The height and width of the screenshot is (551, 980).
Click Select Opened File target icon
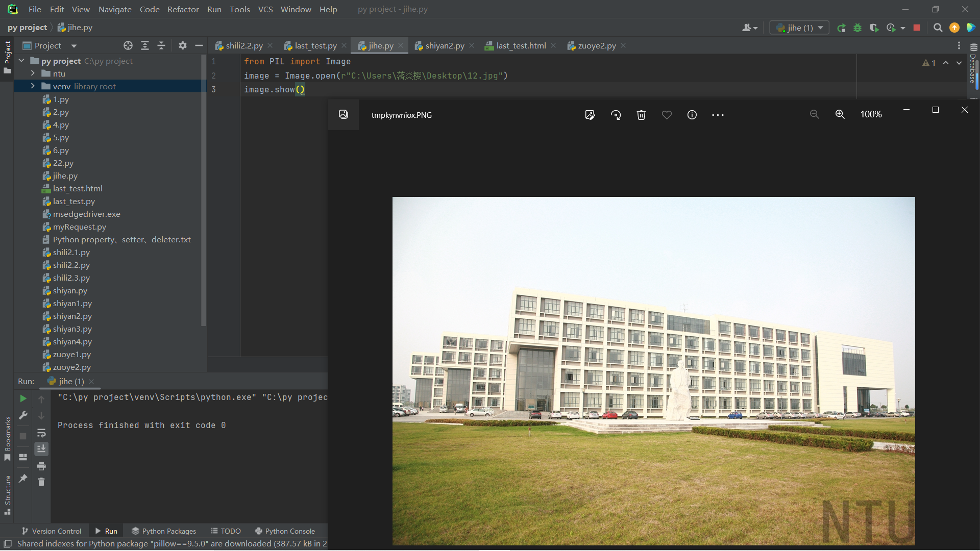(128, 46)
